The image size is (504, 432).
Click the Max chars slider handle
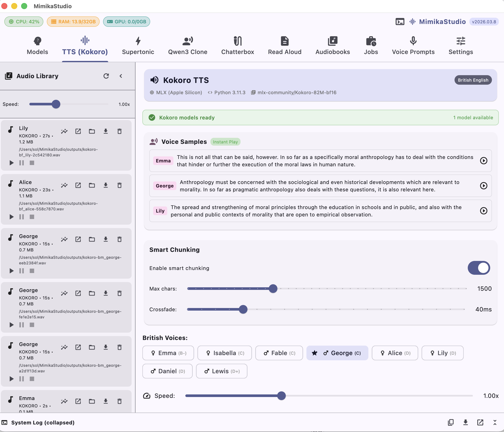pyautogui.click(x=273, y=289)
